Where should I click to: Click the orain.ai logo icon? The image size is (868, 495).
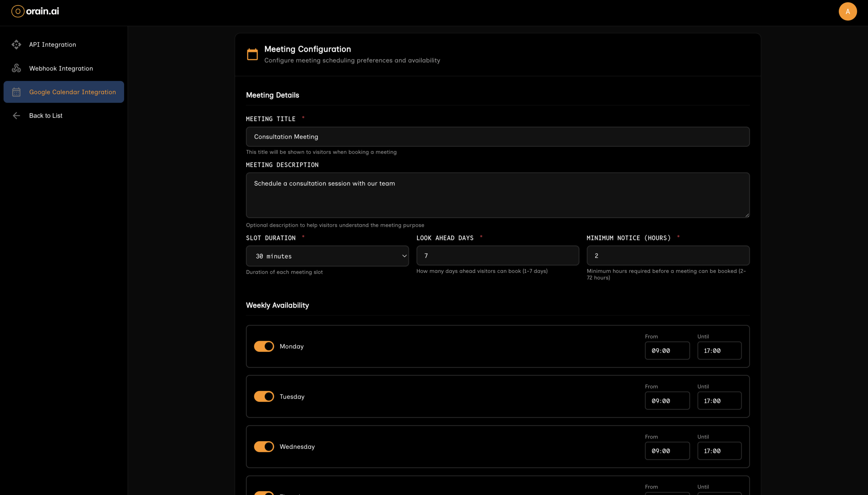click(x=18, y=11)
